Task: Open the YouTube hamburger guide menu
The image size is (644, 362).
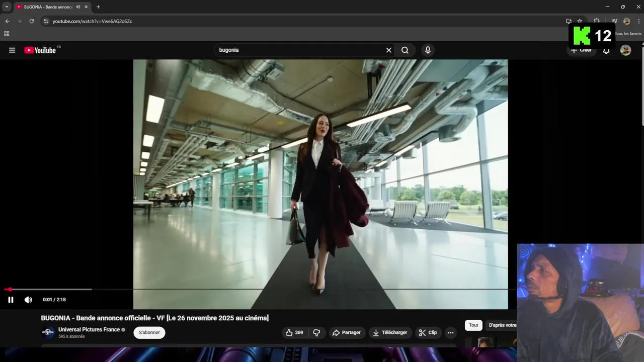Action: (x=12, y=50)
